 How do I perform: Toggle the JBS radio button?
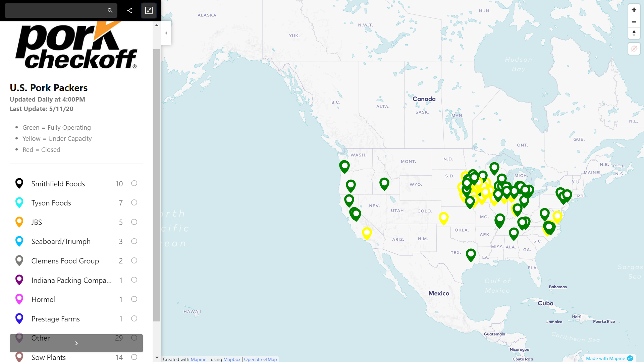[x=134, y=222]
